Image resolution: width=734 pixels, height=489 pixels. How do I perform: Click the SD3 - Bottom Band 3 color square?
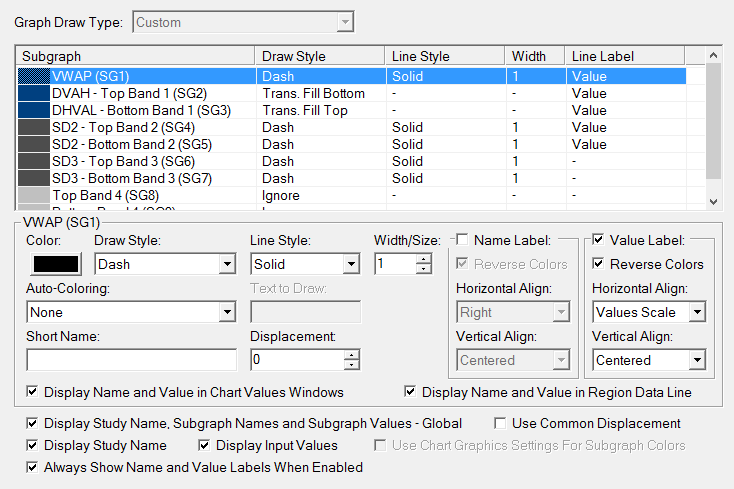coord(34,178)
